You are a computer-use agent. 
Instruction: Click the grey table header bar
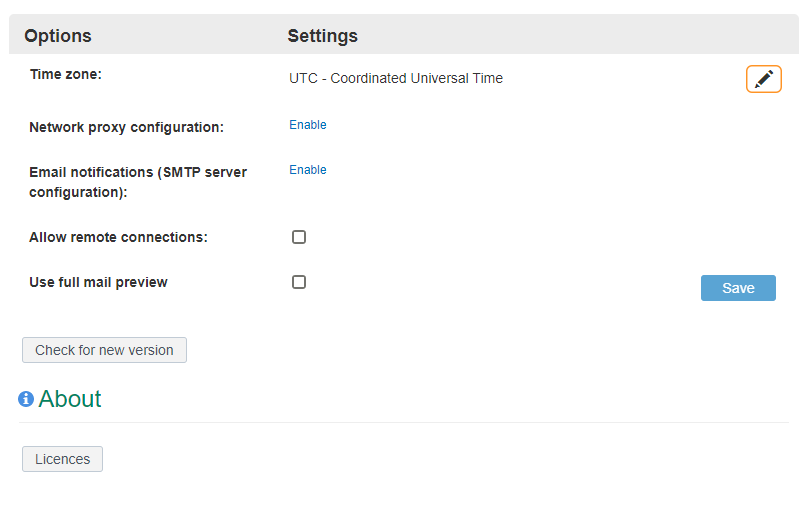coord(404,34)
